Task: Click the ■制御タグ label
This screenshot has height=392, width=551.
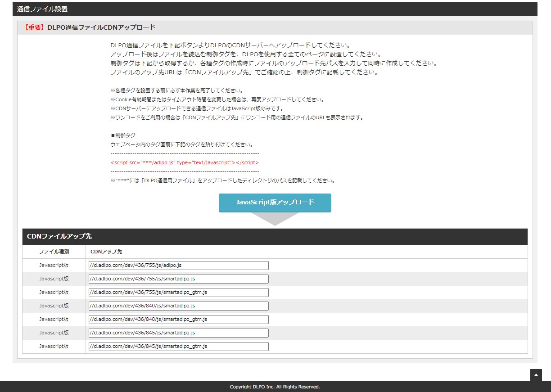Action: tap(122, 135)
